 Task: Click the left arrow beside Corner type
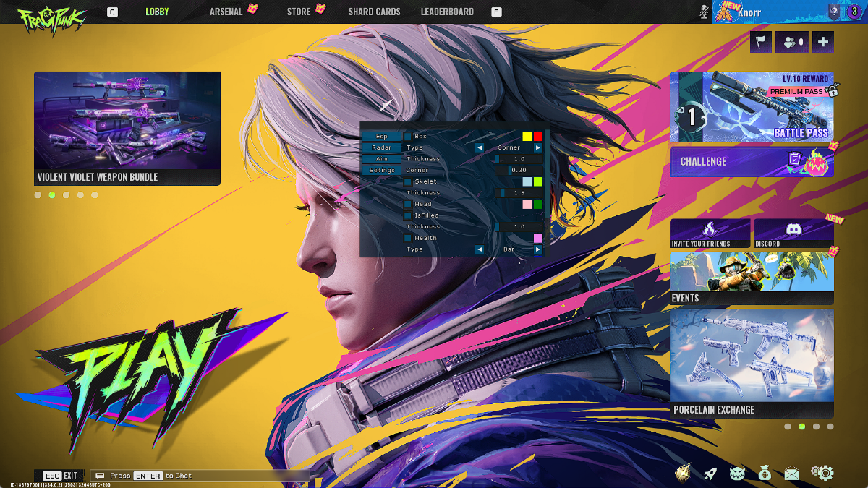479,147
